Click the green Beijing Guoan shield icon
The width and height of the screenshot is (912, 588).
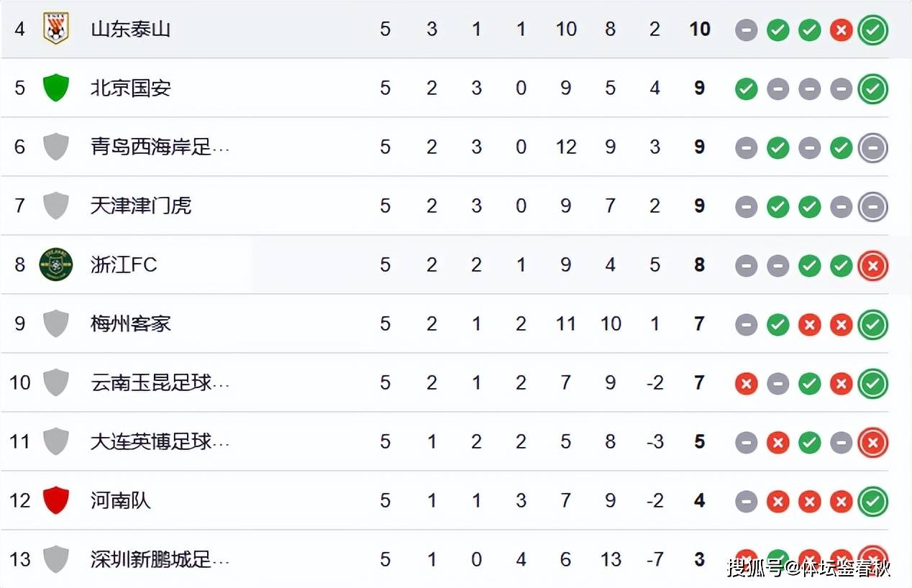point(55,88)
